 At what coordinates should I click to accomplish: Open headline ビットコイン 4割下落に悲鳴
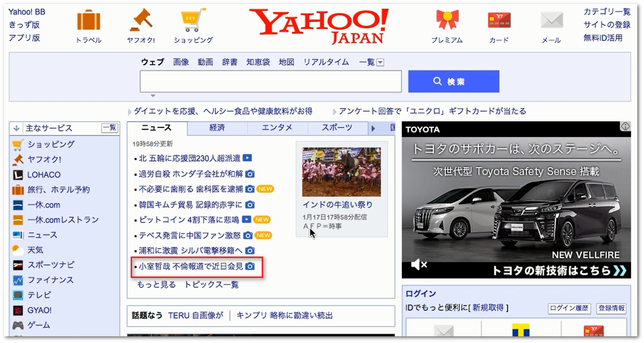(x=189, y=220)
